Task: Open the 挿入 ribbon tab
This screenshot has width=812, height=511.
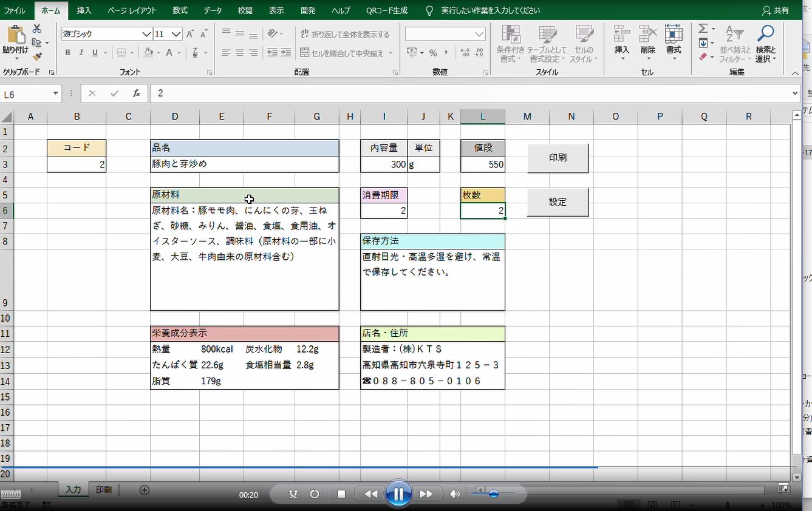Action: click(x=84, y=10)
